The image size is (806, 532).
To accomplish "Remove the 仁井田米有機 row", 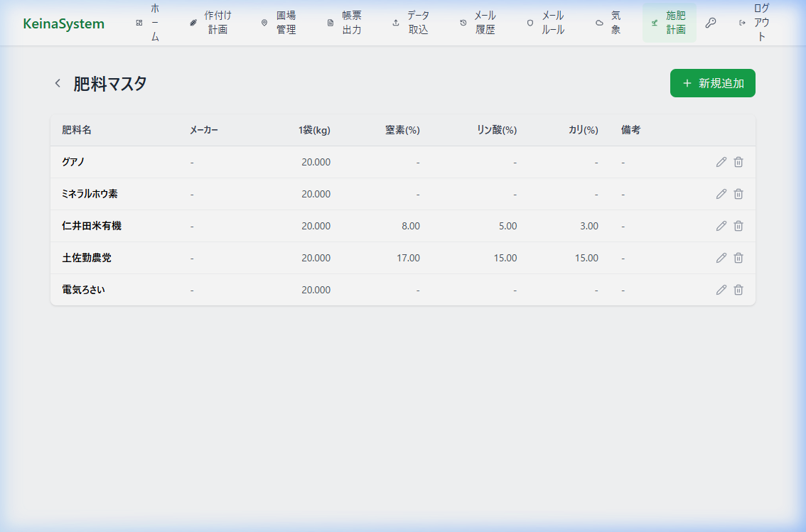I will (x=738, y=226).
